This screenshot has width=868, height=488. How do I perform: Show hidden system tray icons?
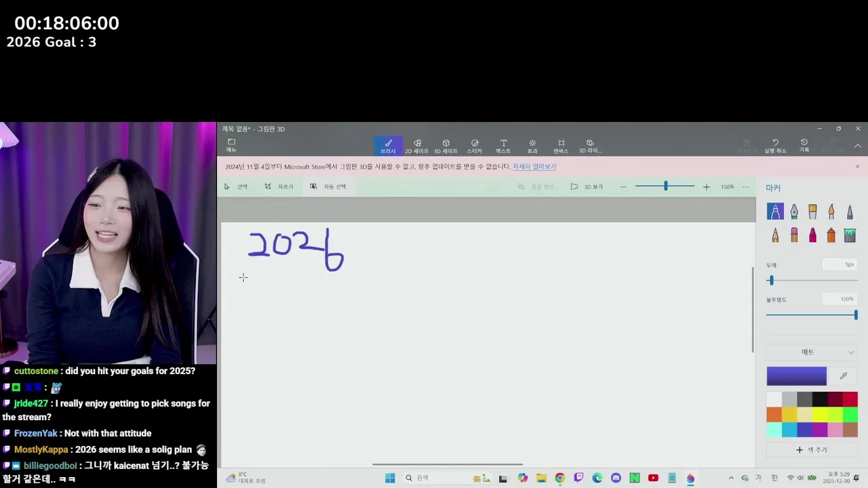731,478
